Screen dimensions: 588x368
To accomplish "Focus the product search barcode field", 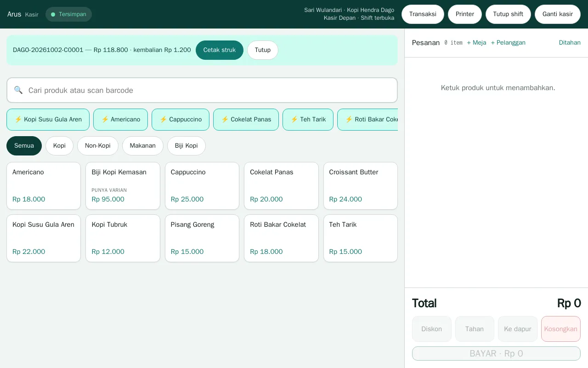I will pos(202,90).
